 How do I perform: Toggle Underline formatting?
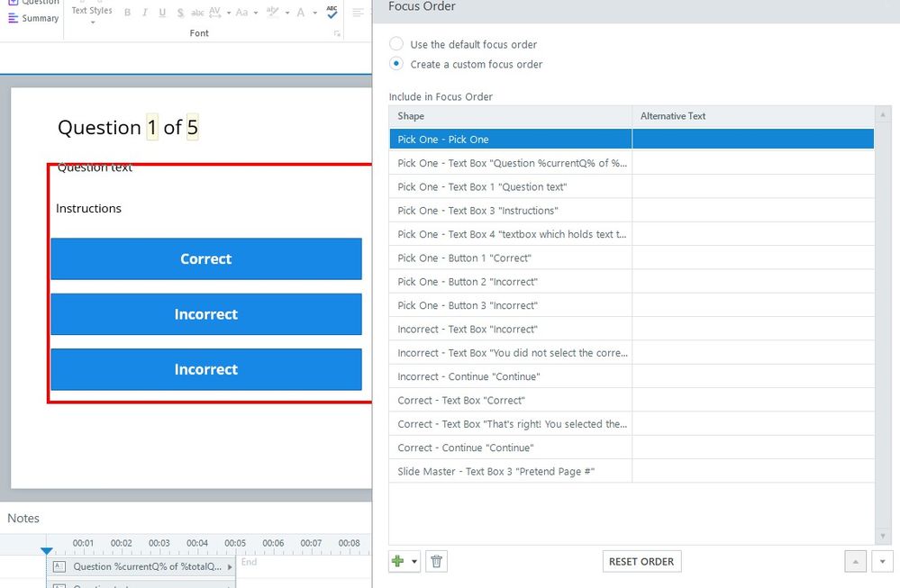pyautogui.click(x=162, y=12)
